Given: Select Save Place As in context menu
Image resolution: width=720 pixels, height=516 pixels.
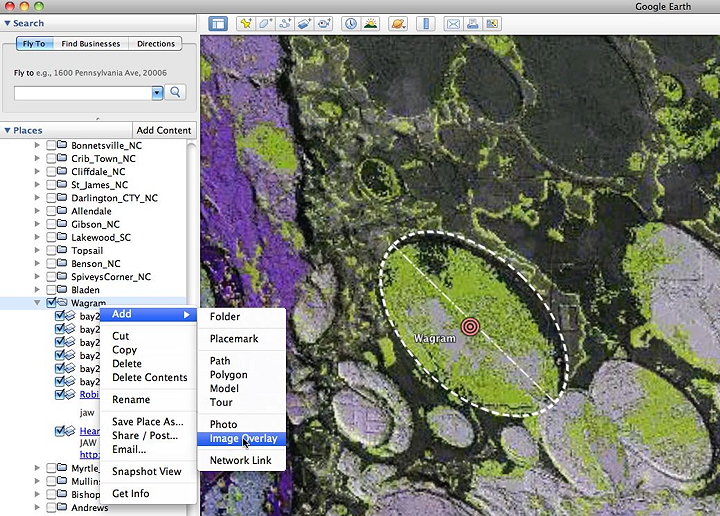Looking at the screenshot, I should [x=147, y=422].
